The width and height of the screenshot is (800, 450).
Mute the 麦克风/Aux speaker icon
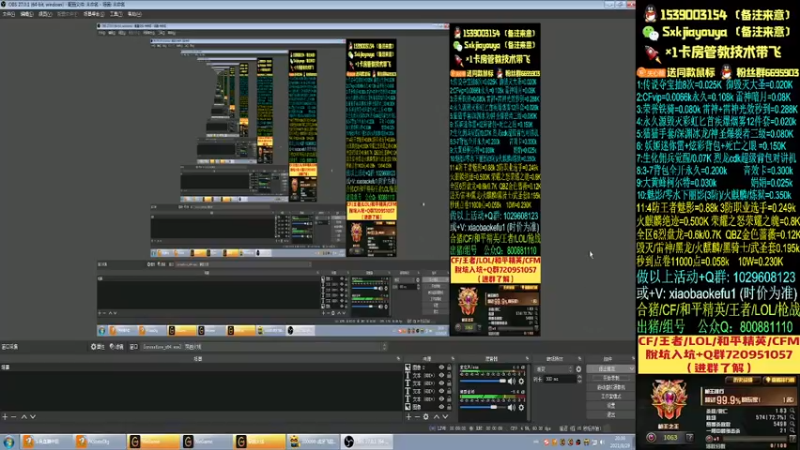512,381
